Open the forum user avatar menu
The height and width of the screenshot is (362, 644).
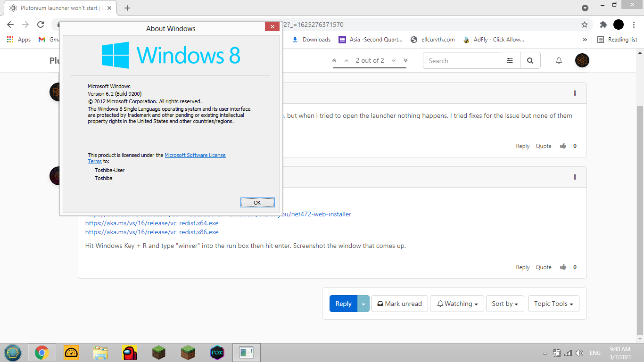[582, 60]
